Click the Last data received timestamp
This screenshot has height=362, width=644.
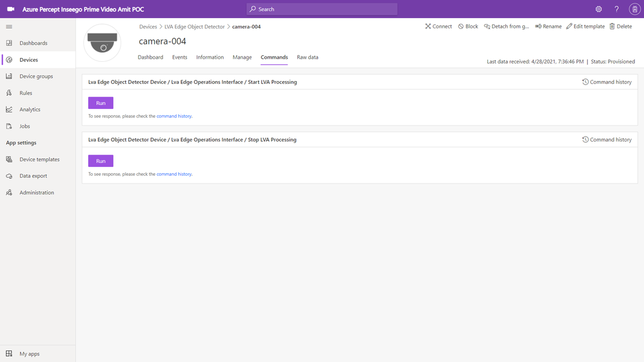point(535,62)
